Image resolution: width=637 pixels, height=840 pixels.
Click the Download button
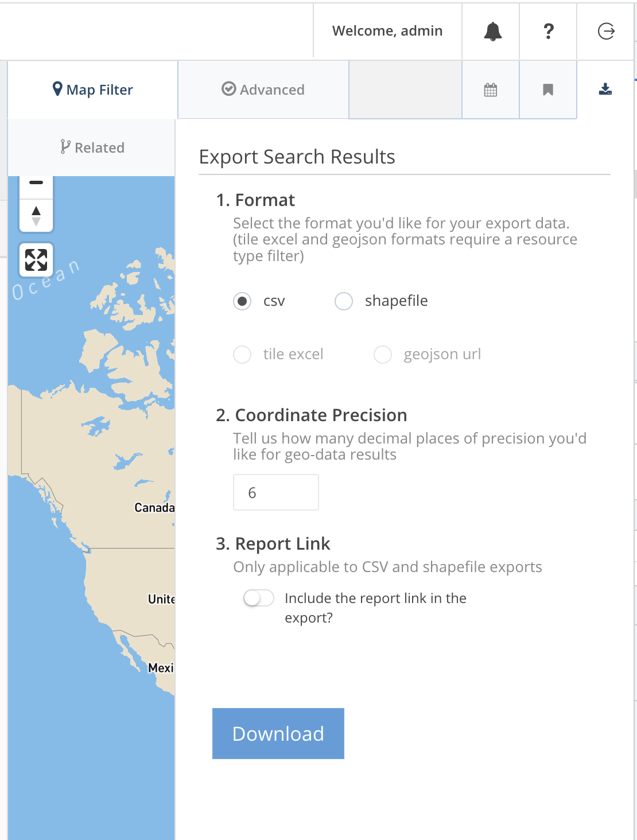(x=278, y=733)
